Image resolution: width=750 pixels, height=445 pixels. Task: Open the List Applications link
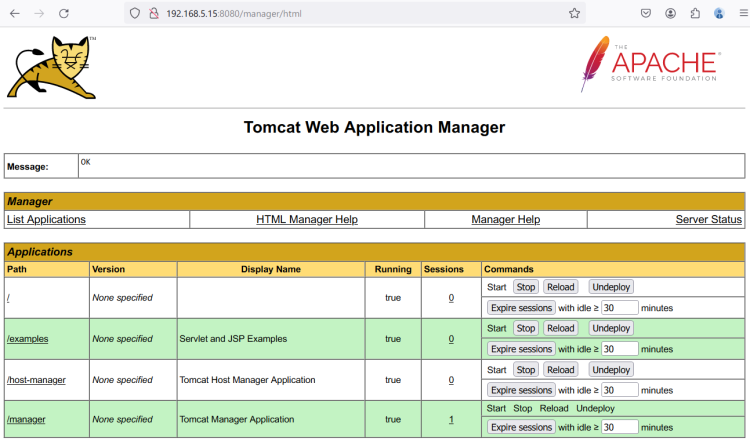[x=46, y=220]
